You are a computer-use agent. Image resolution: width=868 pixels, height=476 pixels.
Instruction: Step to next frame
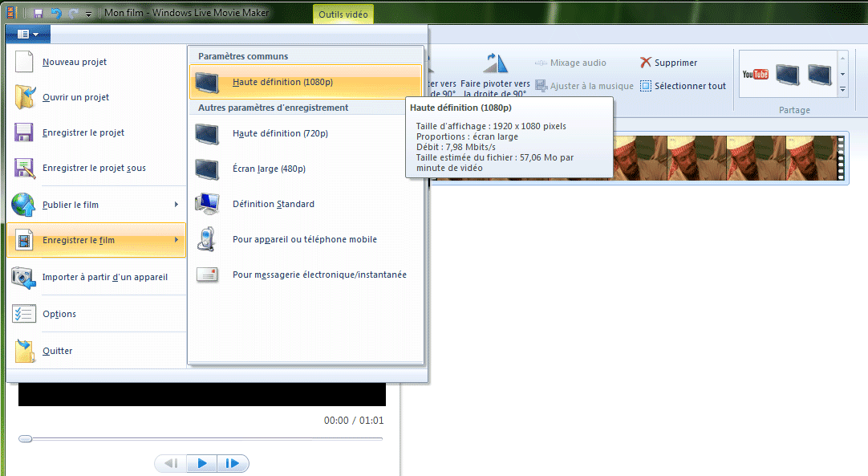click(x=233, y=463)
